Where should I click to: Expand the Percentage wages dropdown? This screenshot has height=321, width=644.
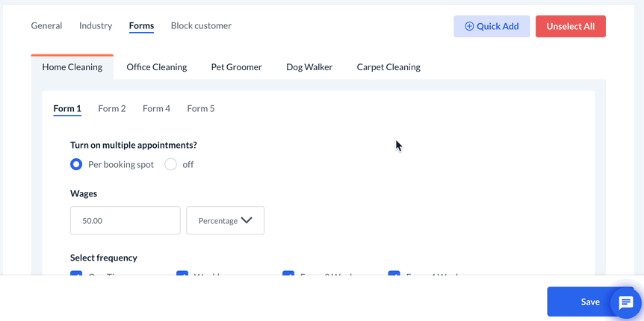click(x=225, y=220)
